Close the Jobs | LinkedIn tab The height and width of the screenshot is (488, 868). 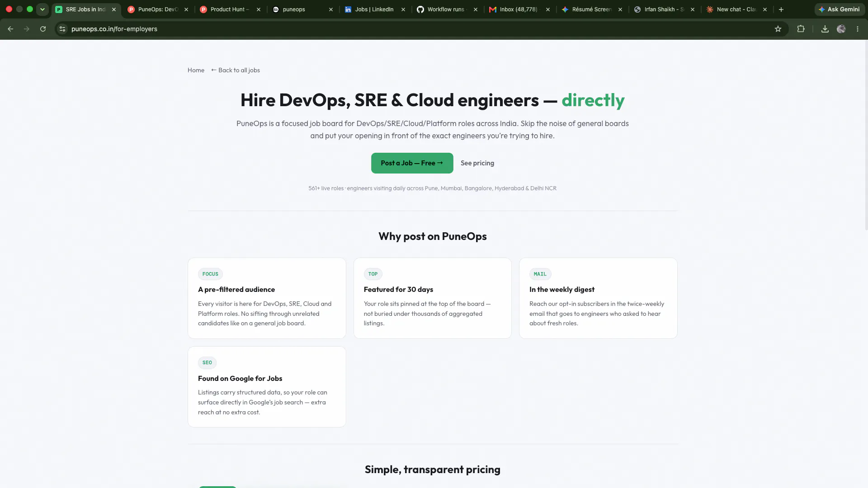click(403, 9)
